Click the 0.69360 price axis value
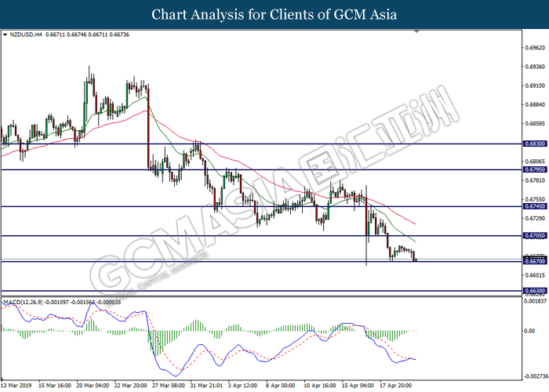This screenshot has height=392, width=549. pos(535,67)
